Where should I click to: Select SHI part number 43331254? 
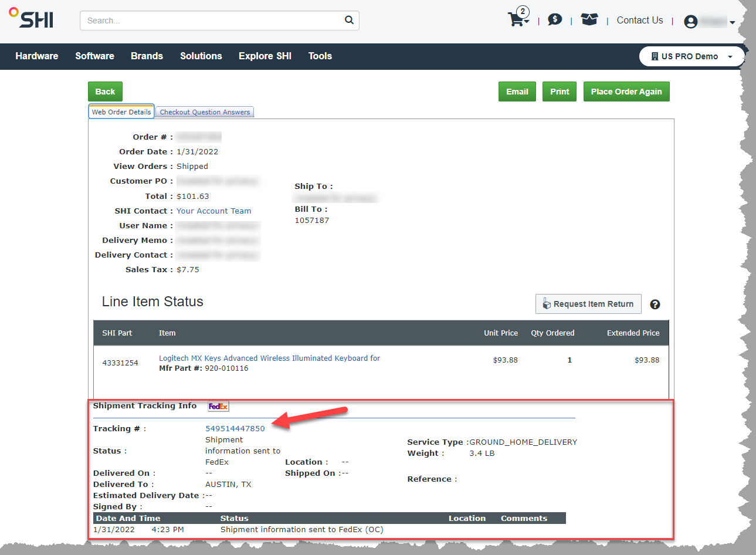coord(120,363)
